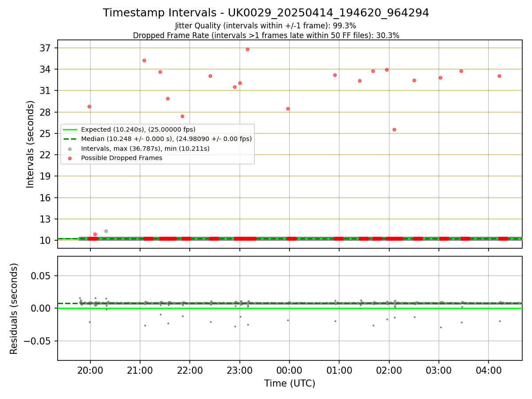The image size is (532, 399).
Task: Click the legend entry starting with 'Median (10.248'
Action: [x=166, y=139]
